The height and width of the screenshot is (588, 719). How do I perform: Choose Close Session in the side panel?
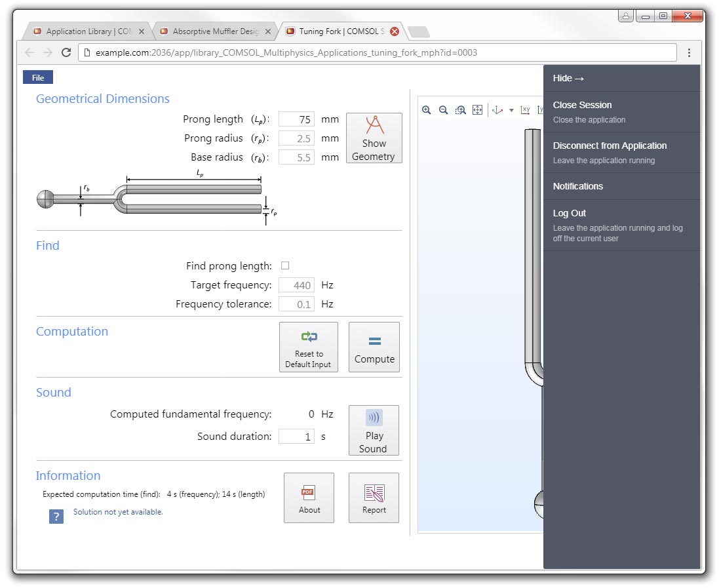[x=582, y=105]
